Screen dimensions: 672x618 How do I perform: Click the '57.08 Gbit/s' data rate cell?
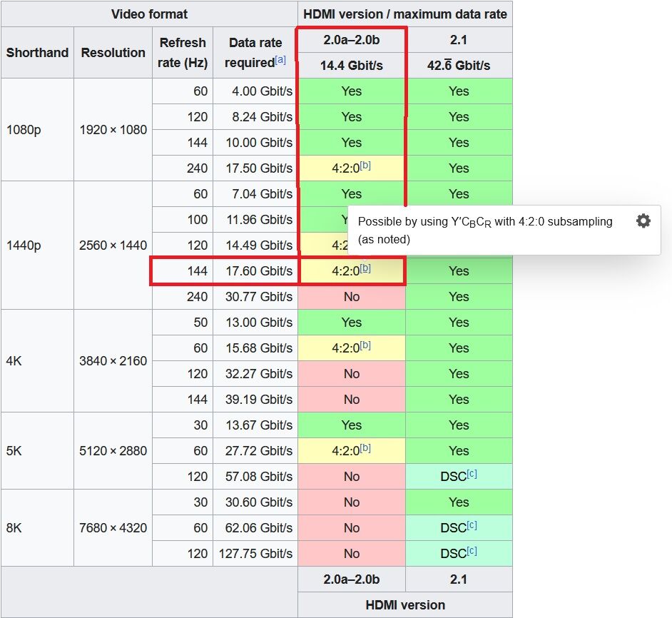(255, 477)
